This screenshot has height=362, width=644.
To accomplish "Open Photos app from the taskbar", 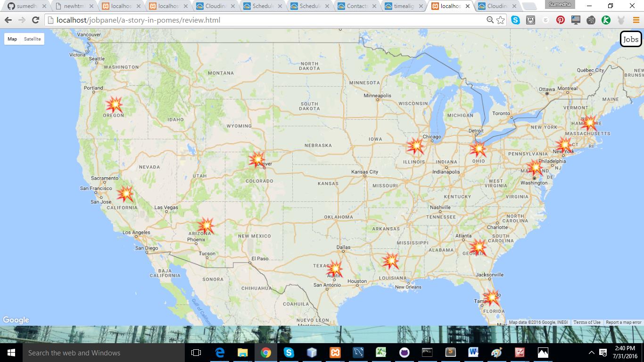I will tap(543, 353).
